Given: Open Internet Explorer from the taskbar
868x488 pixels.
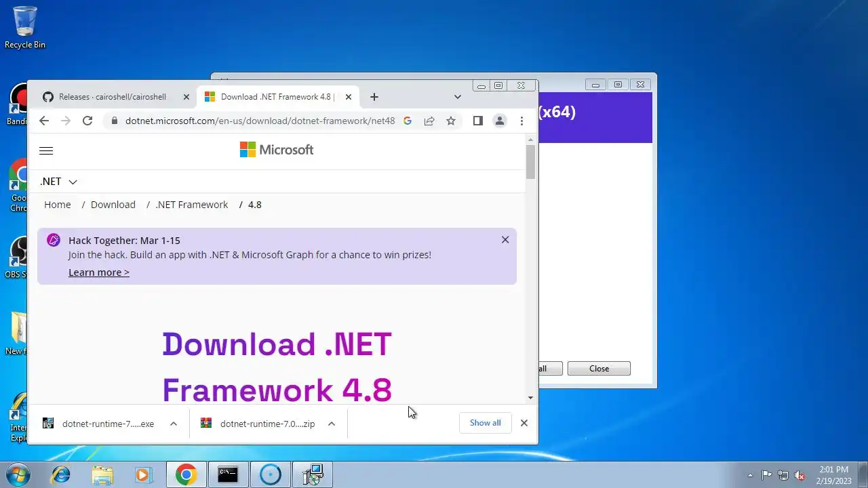Looking at the screenshot, I should pyautogui.click(x=61, y=475).
